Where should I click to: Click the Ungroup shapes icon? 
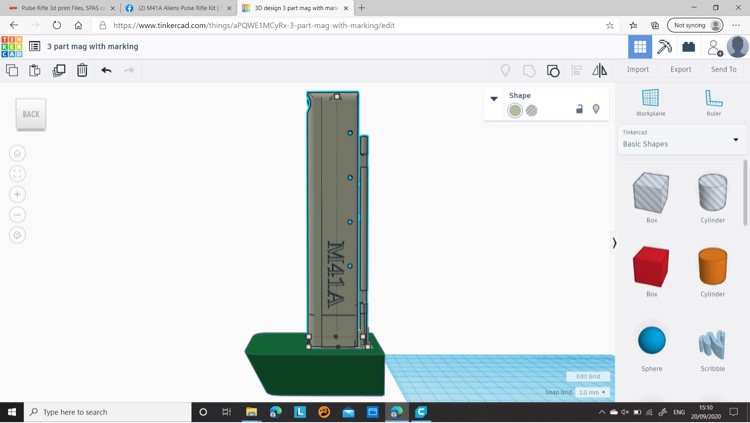tap(553, 71)
